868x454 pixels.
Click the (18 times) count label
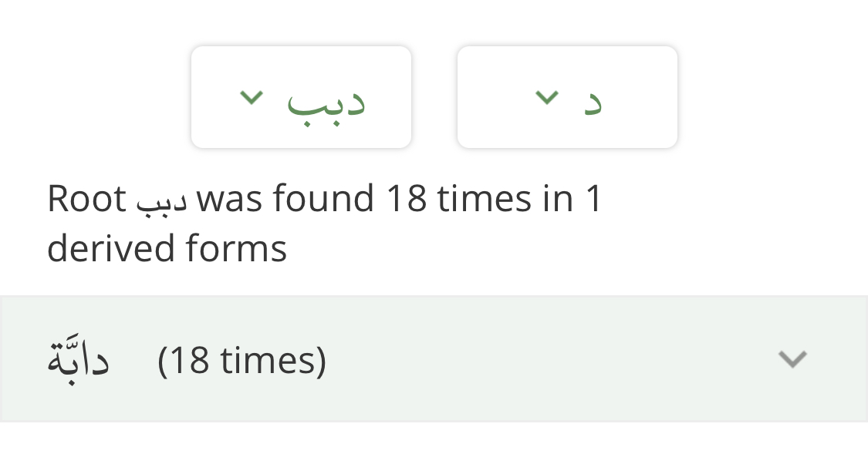(242, 361)
